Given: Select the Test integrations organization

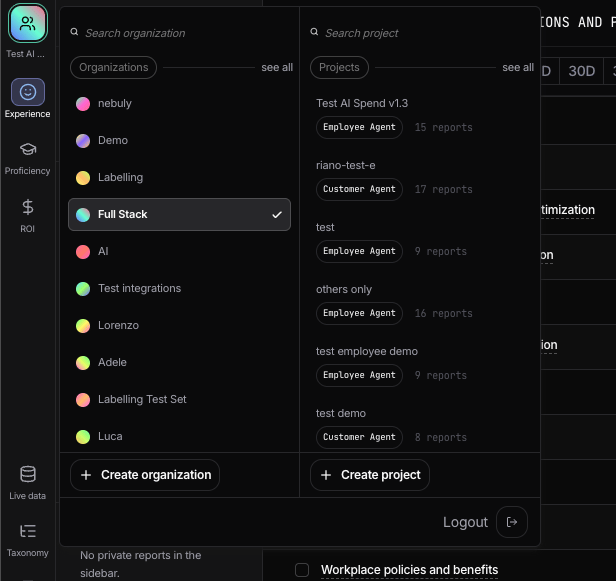Looking at the screenshot, I should tap(179, 289).
